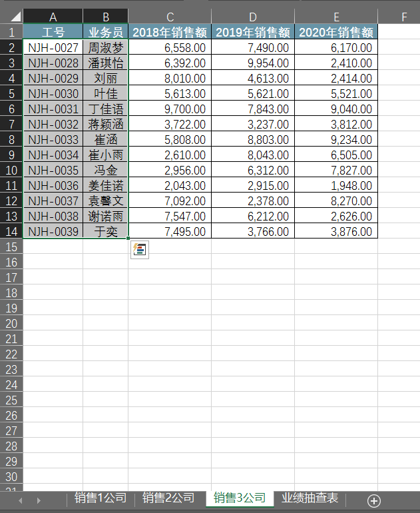420x513 pixels.
Task: Click the Select All corner triangle
Action: (15, 17)
